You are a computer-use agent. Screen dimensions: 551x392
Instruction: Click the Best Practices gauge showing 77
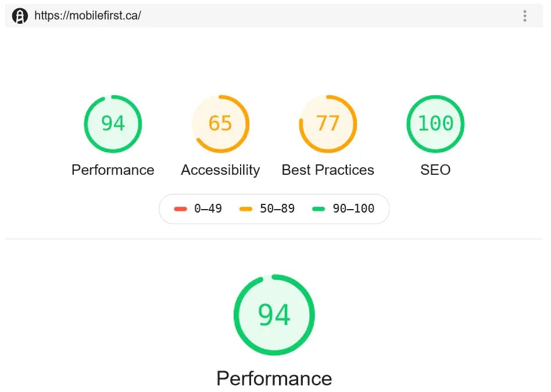pyautogui.click(x=328, y=124)
